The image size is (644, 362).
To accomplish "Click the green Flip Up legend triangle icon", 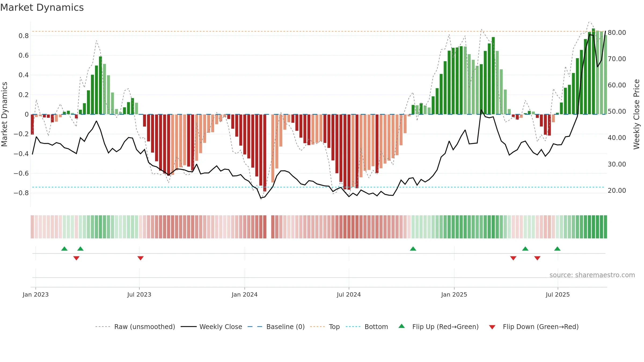I will point(402,326).
